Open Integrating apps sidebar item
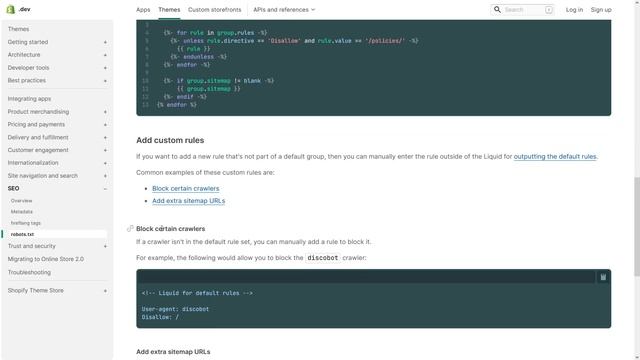The image size is (640, 360). coord(29,99)
